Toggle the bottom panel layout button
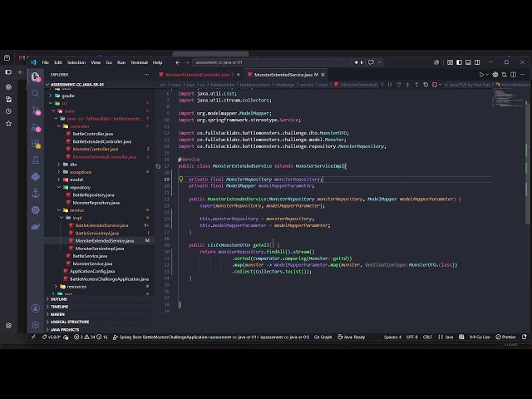The width and height of the screenshot is (532, 399). point(468,62)
